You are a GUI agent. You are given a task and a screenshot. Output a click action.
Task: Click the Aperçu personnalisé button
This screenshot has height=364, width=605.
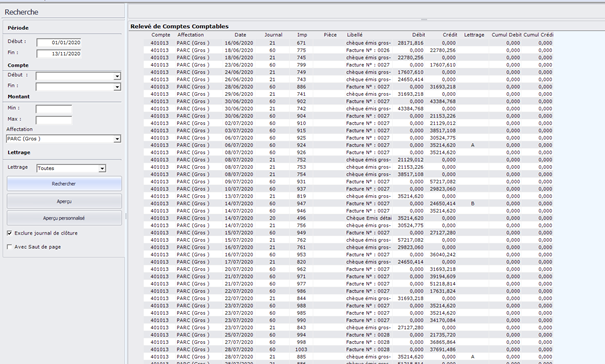pyautogui.click(x=64, y=218)
